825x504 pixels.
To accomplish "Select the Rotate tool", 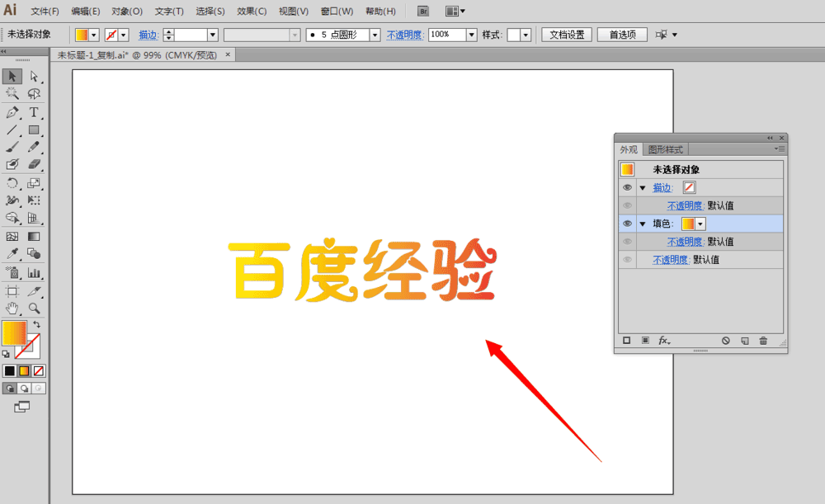I will (12, 183).
